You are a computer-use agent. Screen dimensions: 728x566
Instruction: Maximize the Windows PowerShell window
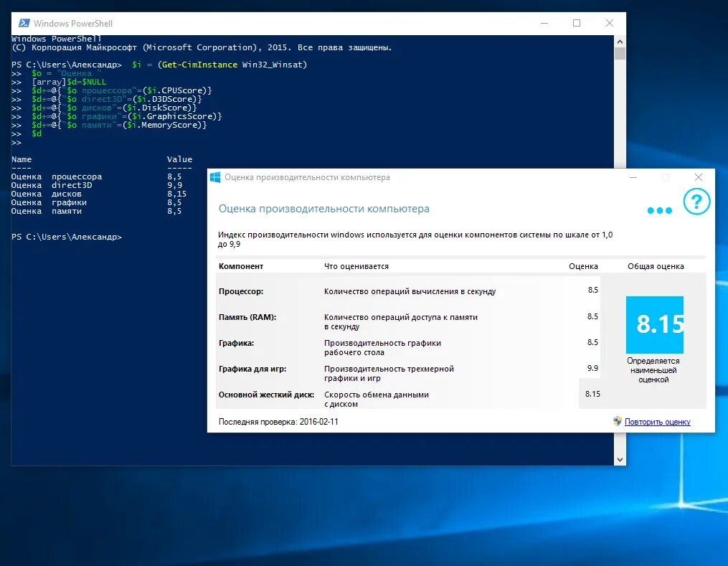[x=577, y=23]
